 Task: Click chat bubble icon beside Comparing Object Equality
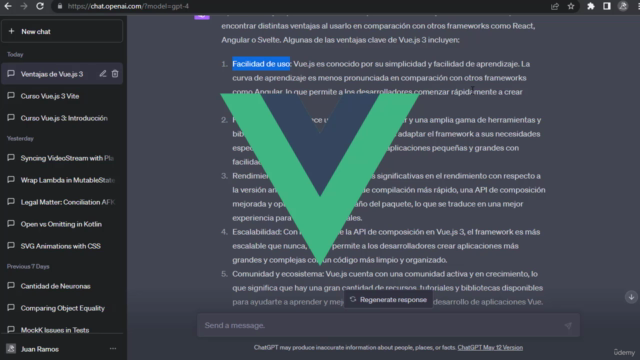11,308
